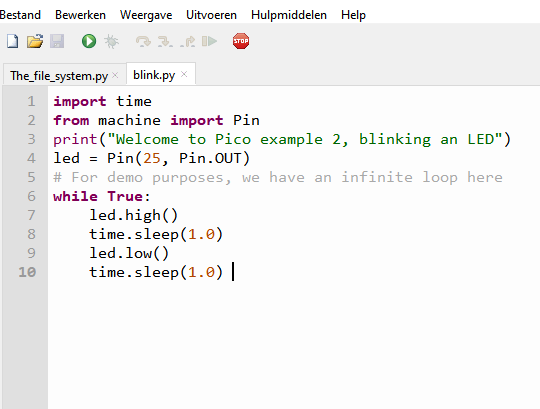The width and height of the screenshot is (540, 409).
Task: Click the Resume debug icon
Action: pyautogui.click(x=209, y=41)
